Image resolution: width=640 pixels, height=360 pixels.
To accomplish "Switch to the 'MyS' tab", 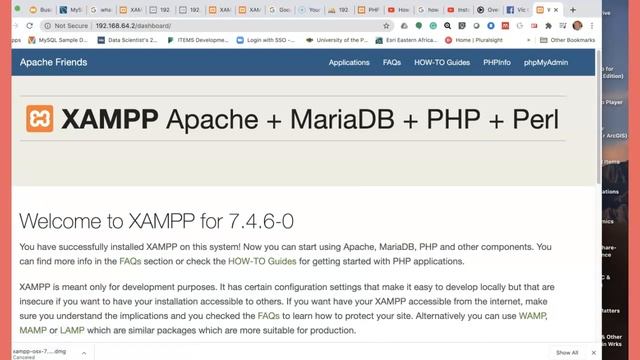I will pyautogui.click(x=70, y=10).
